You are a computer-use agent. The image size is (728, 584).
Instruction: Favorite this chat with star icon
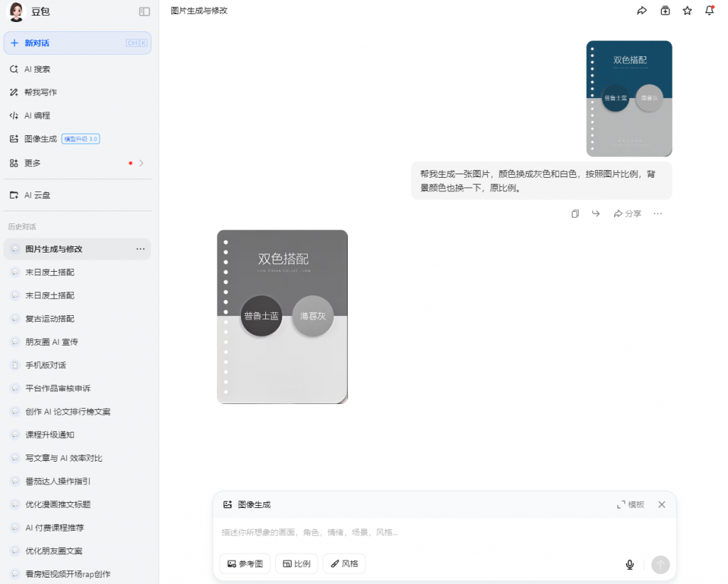coord(687,11)
